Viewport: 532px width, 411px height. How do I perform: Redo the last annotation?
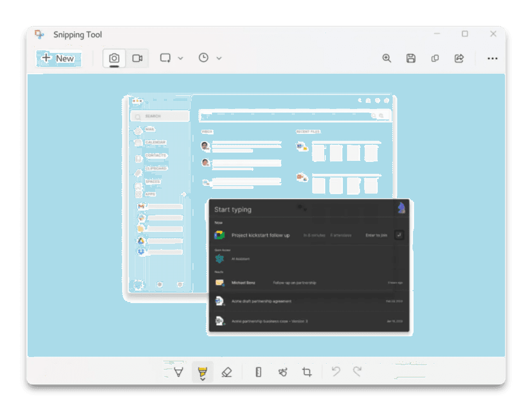pyautogui.click(x=358, y=372)
